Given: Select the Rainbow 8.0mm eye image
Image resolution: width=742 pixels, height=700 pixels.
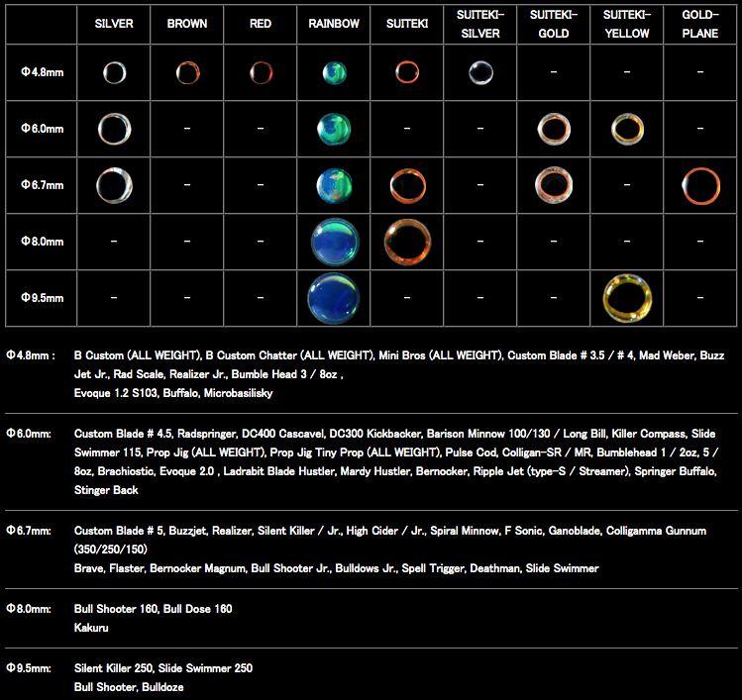Looking at the screenshot, I should [335, 242].
